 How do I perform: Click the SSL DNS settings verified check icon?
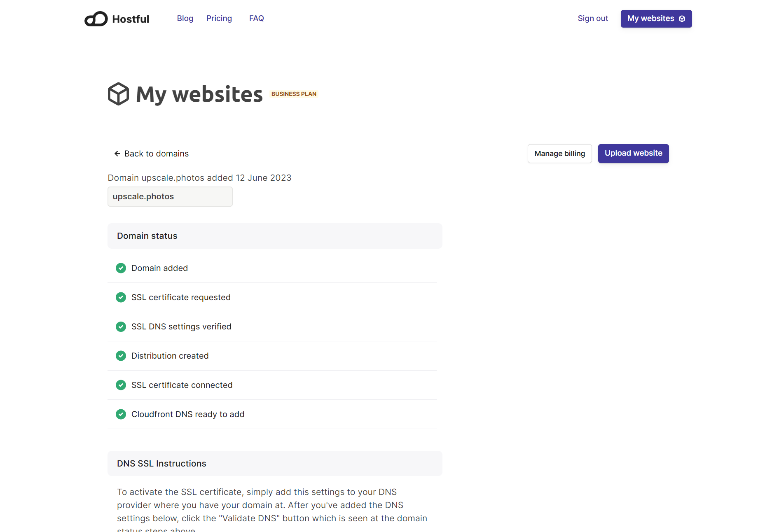pos(121,327)
